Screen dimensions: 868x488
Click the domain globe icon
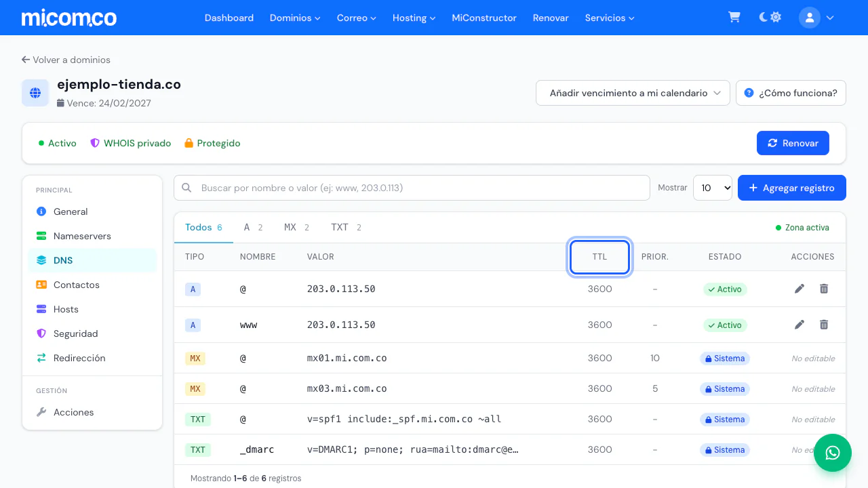pyautogui.click(x=35, y=93)
